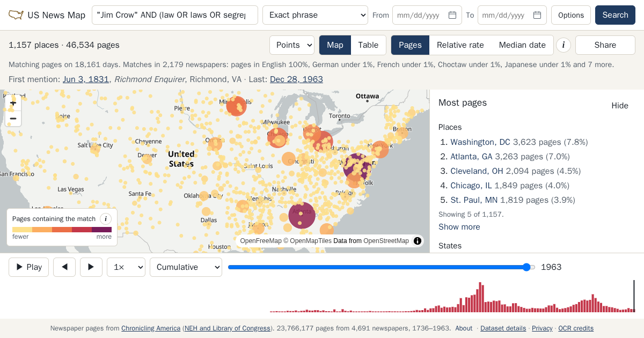Open Chicago, IL in places list

[x=471, y=186]
